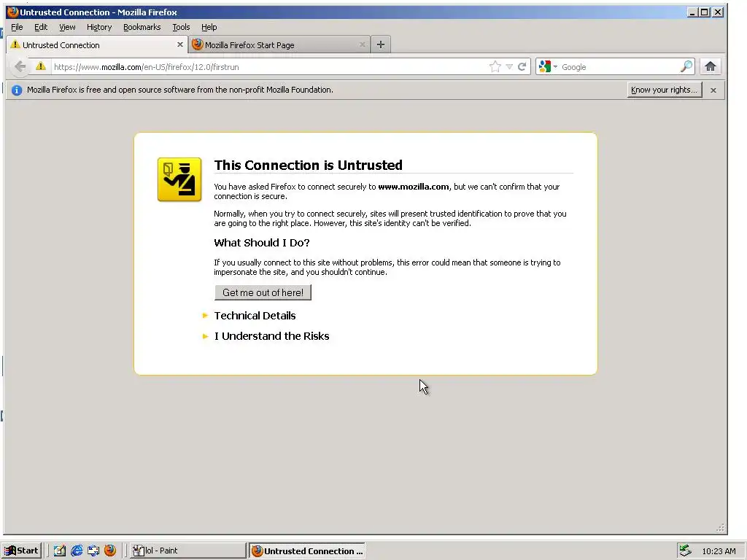Open the Tools menu
This screenshot has width=747, height=560.
pos(181,27)
